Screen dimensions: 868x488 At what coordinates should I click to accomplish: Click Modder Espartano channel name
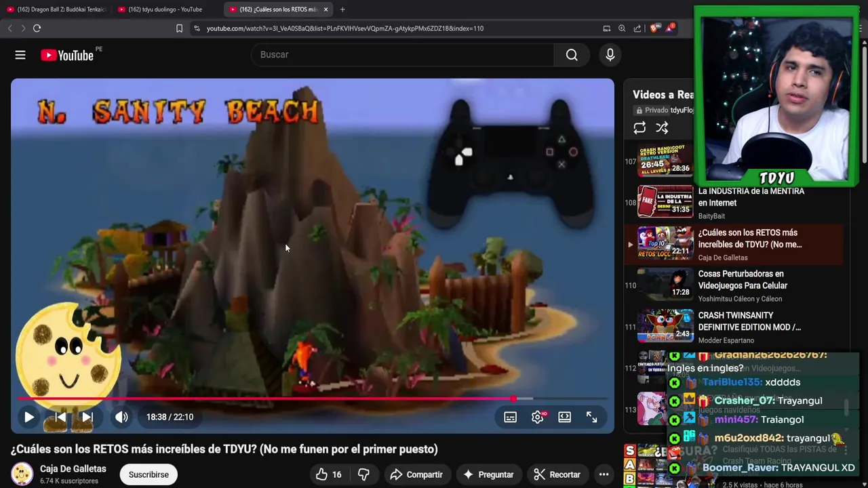point(726,340)
